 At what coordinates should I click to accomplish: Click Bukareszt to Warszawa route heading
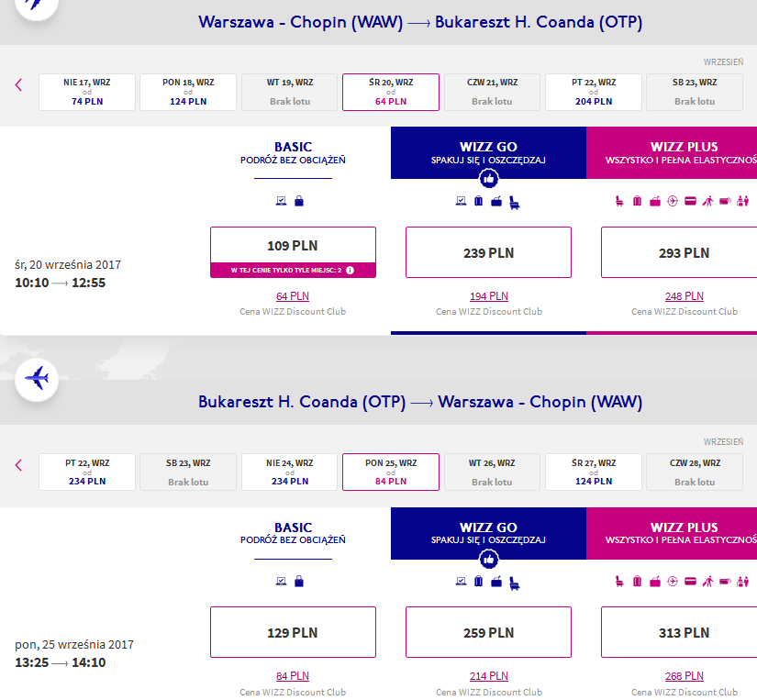point(420,402)
